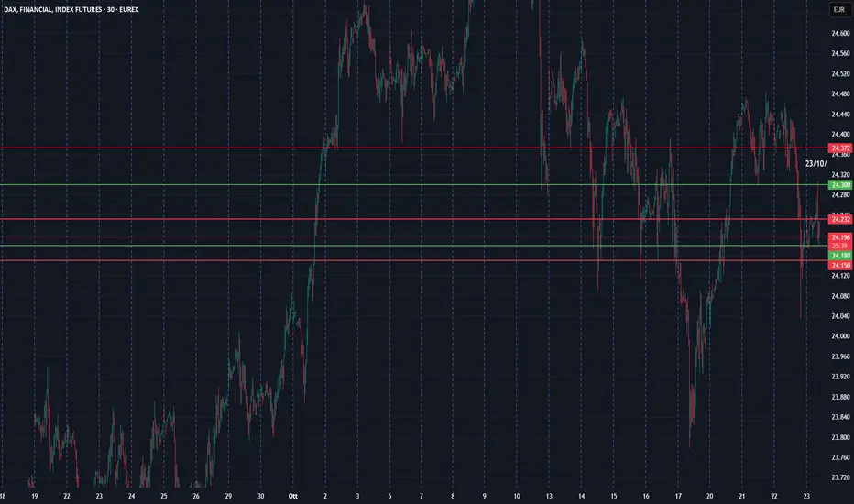854x504 pixels.
Task: Select the 23/10/ text annotation
Action: click(x=816, y=163)
